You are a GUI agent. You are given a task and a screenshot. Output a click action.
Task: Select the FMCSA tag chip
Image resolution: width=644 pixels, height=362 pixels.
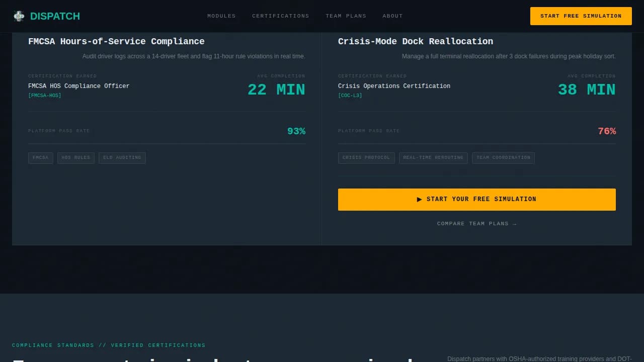40,157
